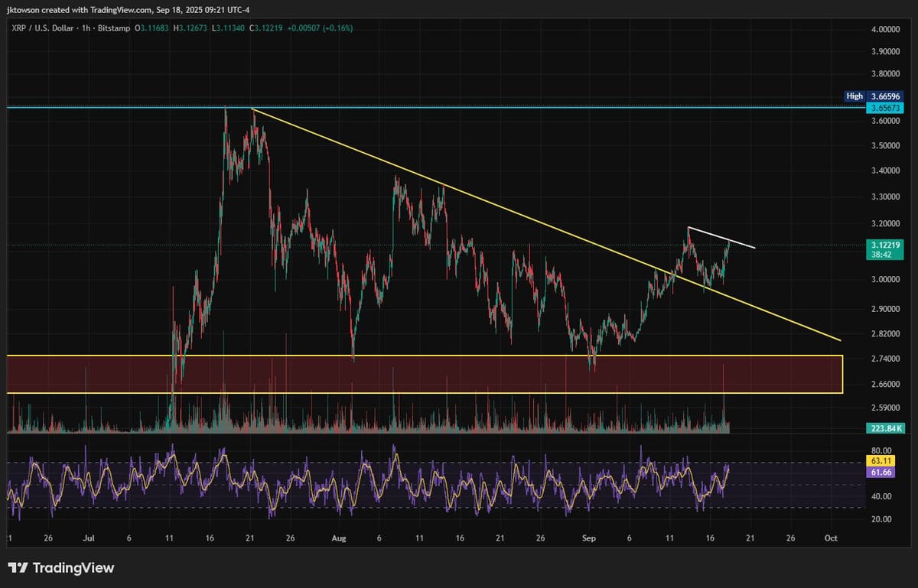Click the 3.00000 price axis label
Viewport: 918px width, 588px height.
coord(885,280)
